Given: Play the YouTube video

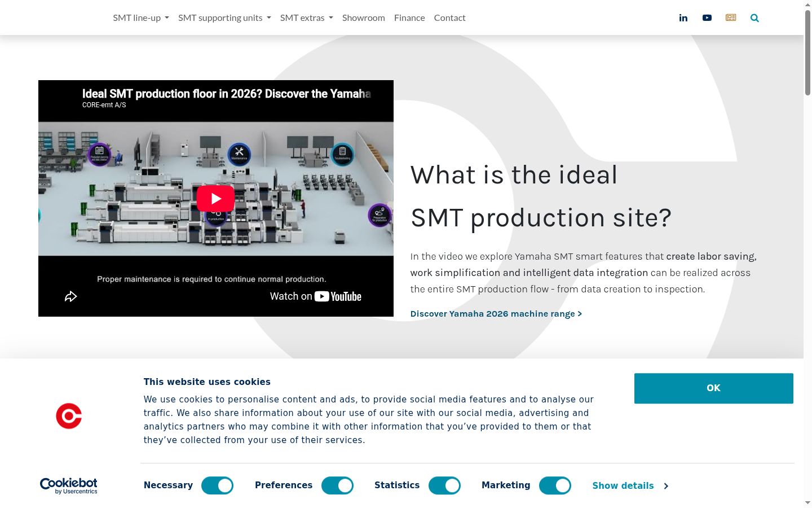Looking at the screenshot, I should coord(215,199).
